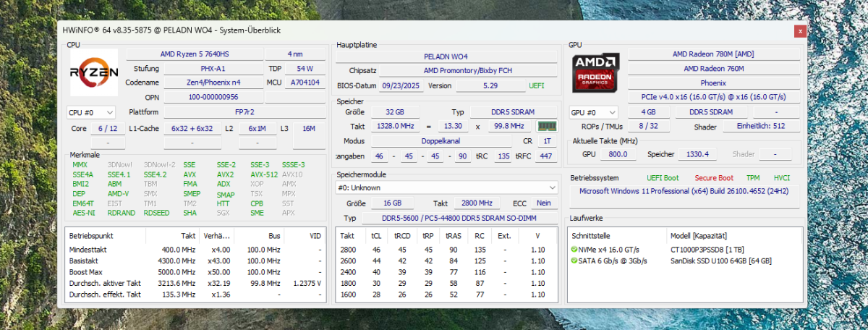This screenshot has height=330, width=868.
Task: Click the 'AMD Radeon 760M' field
Action: pyautogui.click(x=712, y=69)
